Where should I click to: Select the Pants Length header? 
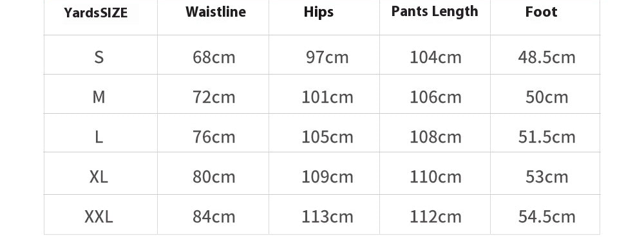coord(435,12)
